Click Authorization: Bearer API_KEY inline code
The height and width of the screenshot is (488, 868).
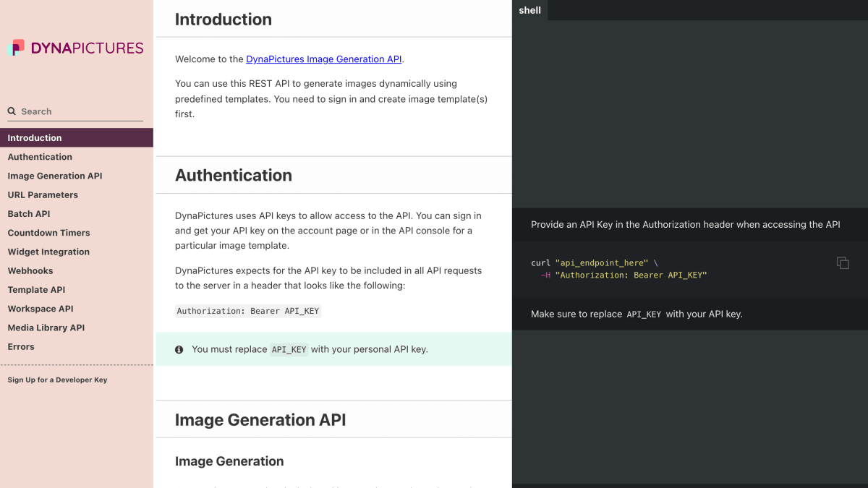(x=248, y=311)
